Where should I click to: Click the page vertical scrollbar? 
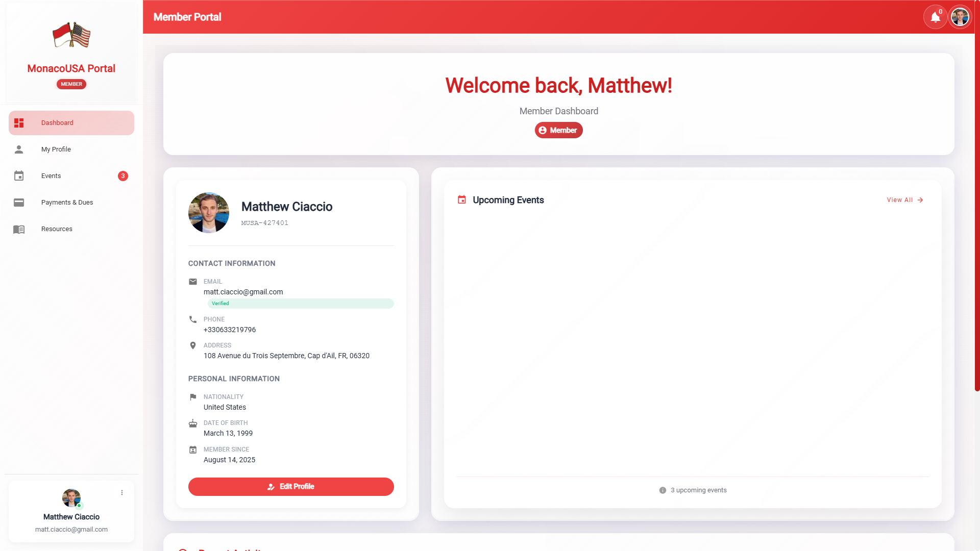click(x=977, y=204)
